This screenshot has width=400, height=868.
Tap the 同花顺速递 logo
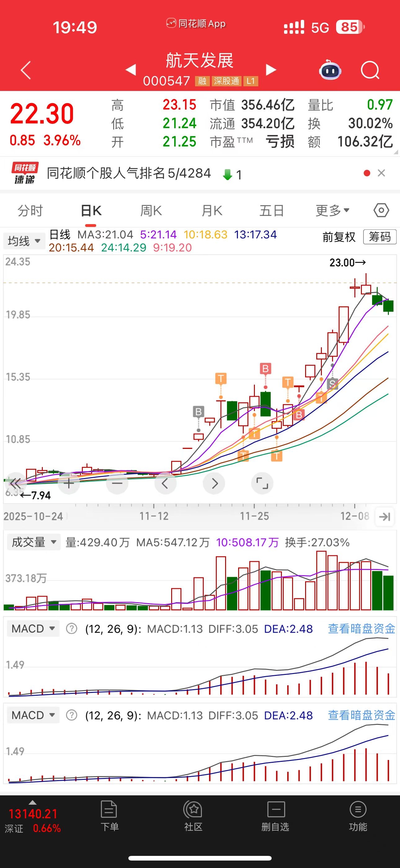coord(25,173)
